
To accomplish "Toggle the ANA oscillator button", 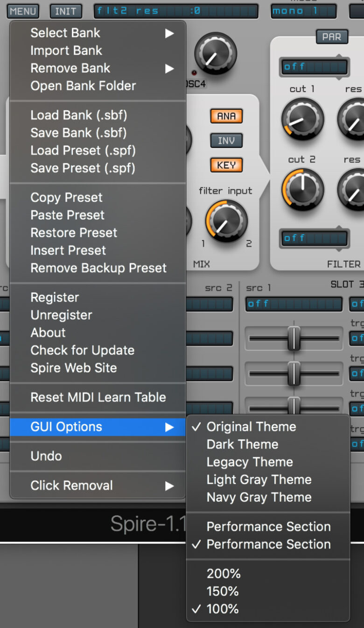I will [x=226, y=116].
